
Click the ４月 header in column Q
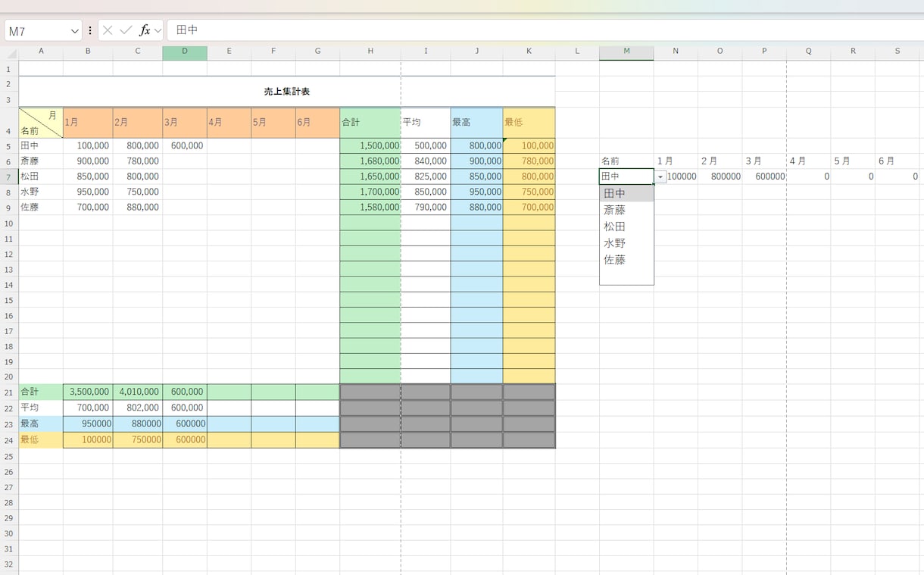click(809, 161)
